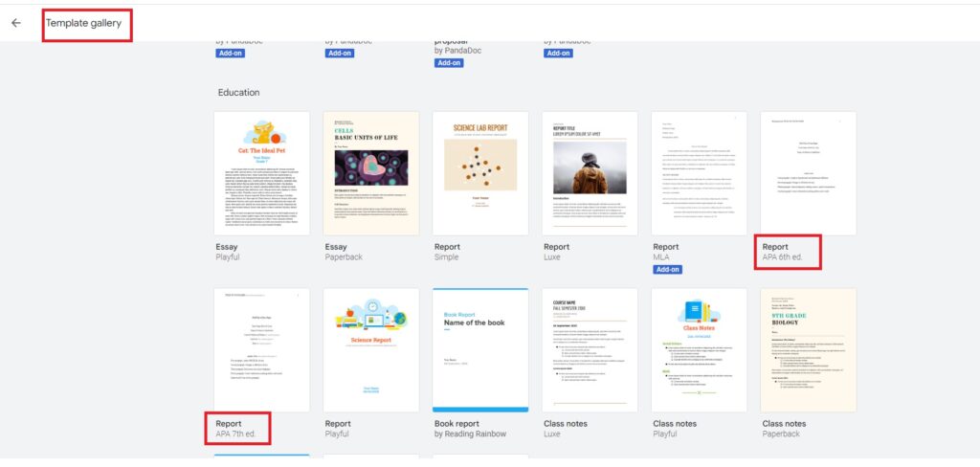The height and width of the screenshot is (467, 980).
Task: Open the Report MLA template thumbnail
Action: point(700,173)
